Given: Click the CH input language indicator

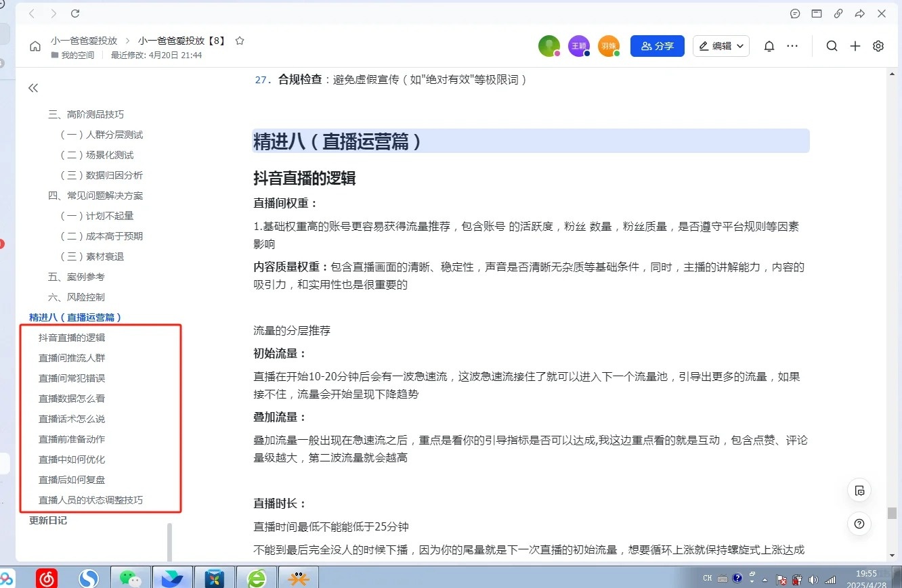Looking at the screenshot, I should pos(708,579).
